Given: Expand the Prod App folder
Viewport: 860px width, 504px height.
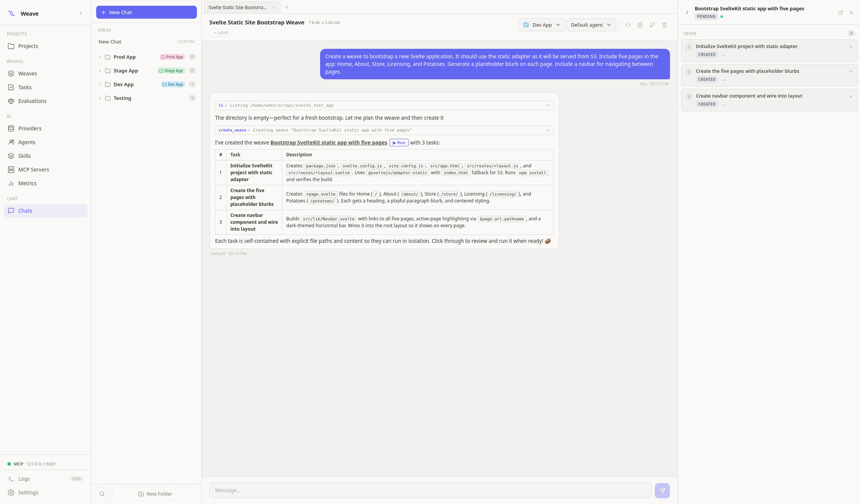Looking at the screenshot, I should pos(100,57).
